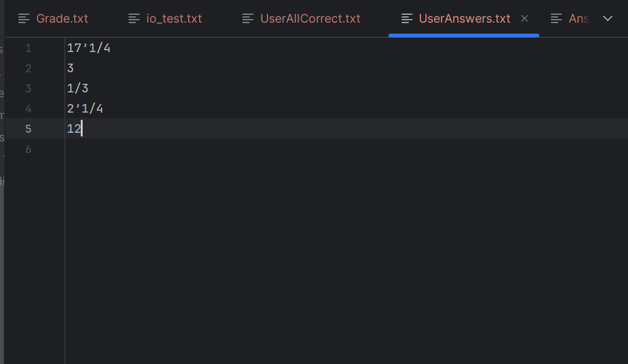
Task: Open the partially visible Ans tab
Action: tap(578, 18)
